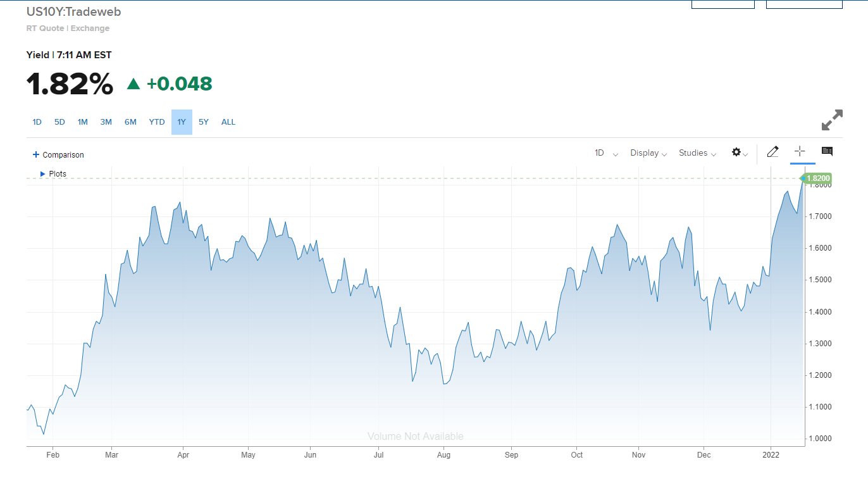Click the Aug label on the date axis

point(443,454)
